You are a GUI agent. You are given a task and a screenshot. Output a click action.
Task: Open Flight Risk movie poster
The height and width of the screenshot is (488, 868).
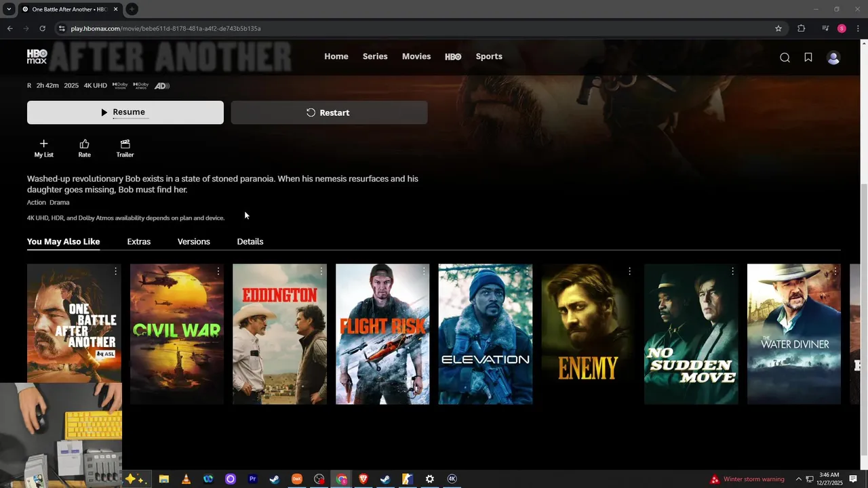pos(382,334)
